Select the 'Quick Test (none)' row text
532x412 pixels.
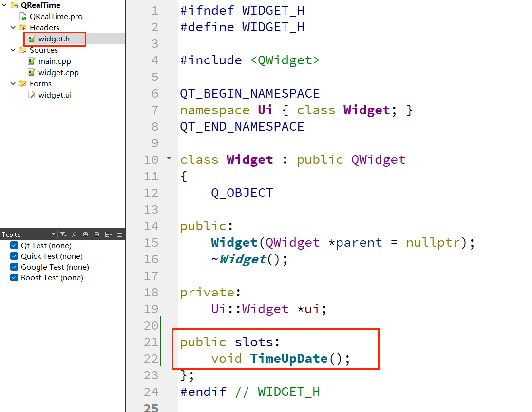52,256
